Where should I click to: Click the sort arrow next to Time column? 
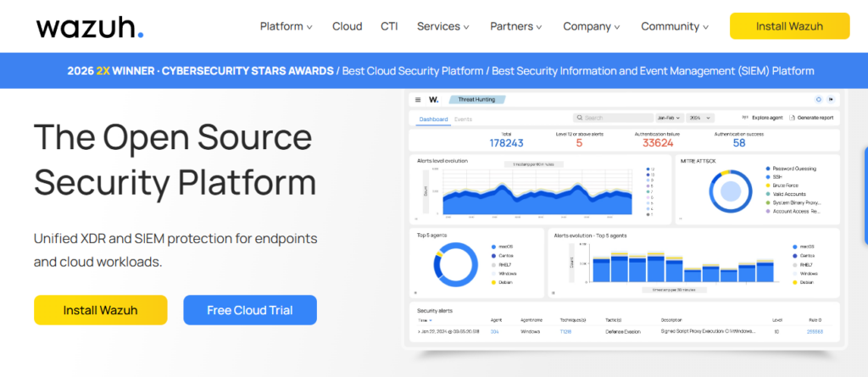coord(431,320)
